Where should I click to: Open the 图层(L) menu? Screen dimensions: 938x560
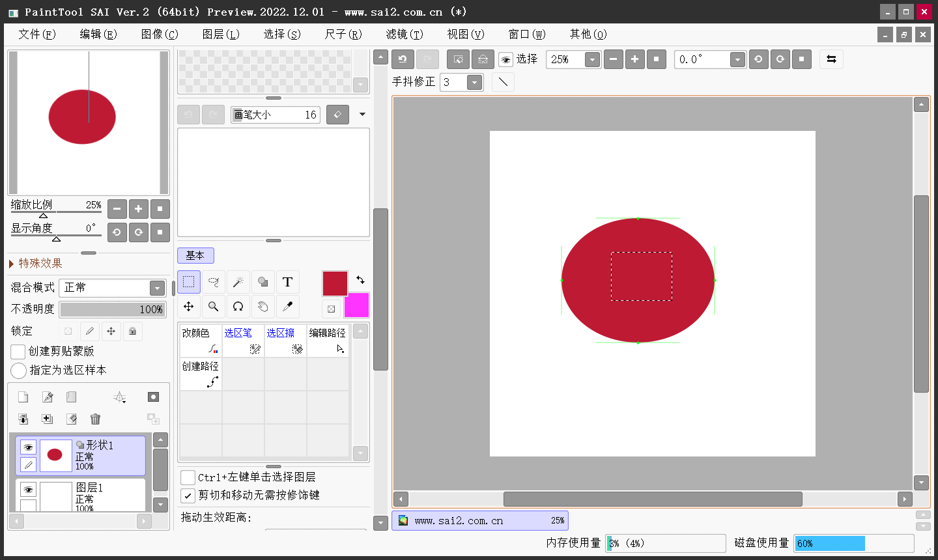pyautogui.click(x=221, y=34)
